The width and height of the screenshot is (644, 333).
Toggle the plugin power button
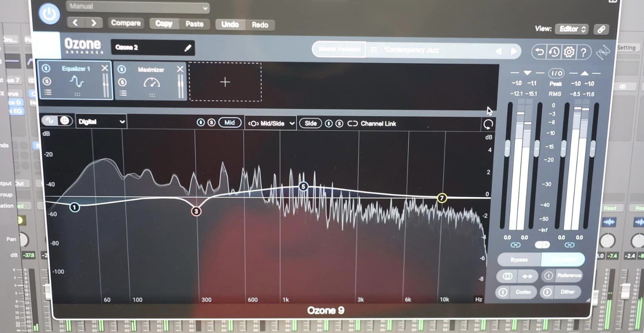pos(49,13)
